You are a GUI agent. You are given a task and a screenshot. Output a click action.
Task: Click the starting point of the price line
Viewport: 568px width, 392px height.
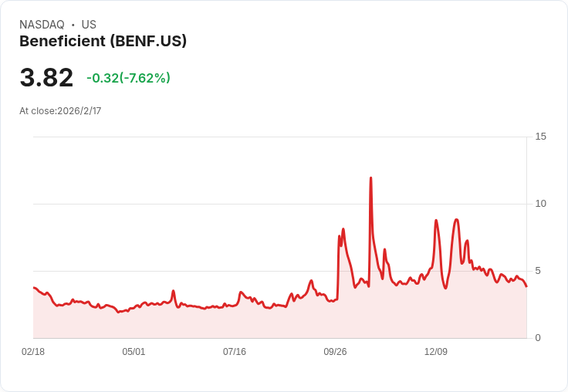[33, 288]
